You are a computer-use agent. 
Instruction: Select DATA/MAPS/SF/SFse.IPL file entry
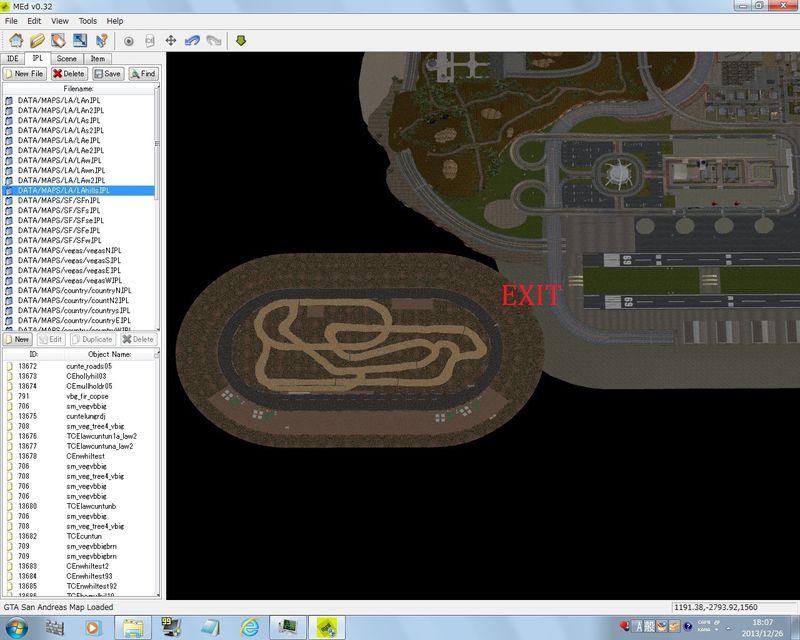(x=79, y=220)
